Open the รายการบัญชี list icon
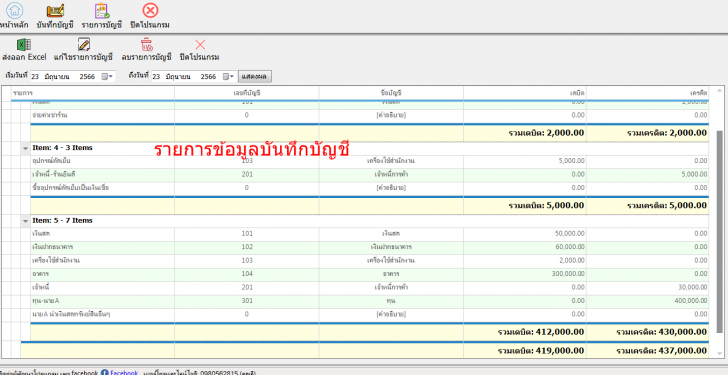 pyautogui.click(x=102, y=10)
